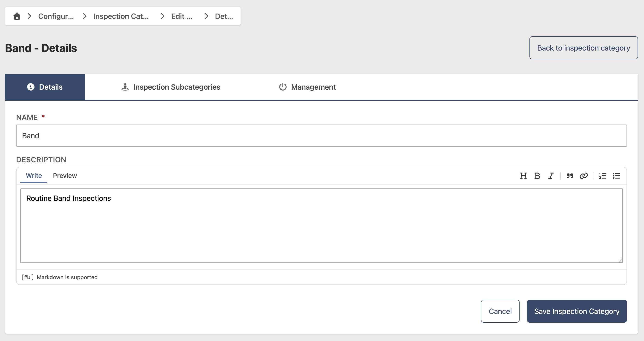This screenshot has height=341, width=644.
Task: Click the 'Band - Details' page heading
Action: 41,48
